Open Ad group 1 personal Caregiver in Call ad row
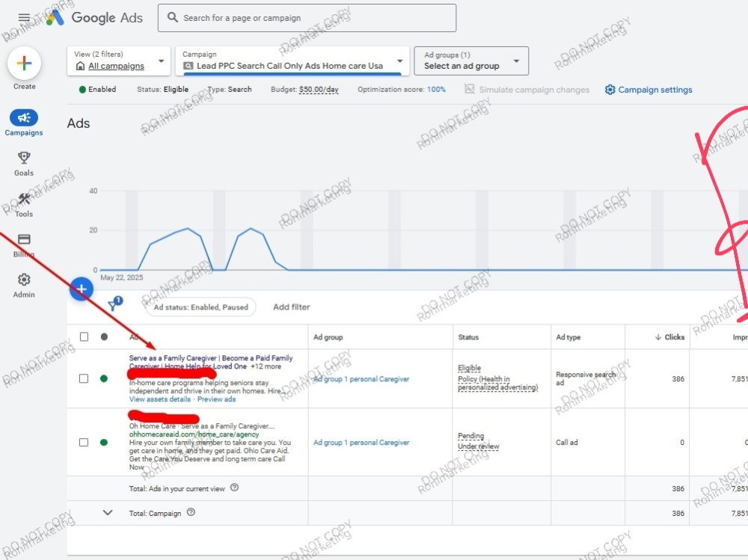Screen dimensions: 748x560 pyautogui.click(x=361, y=443)
